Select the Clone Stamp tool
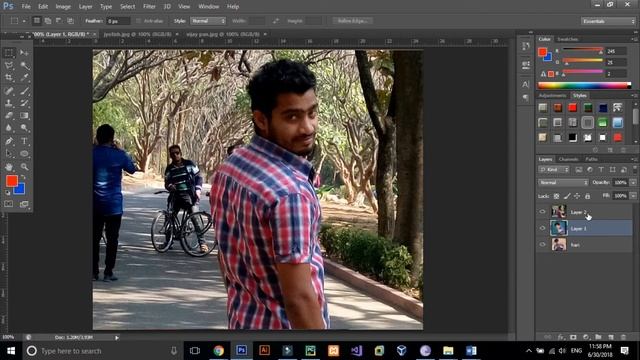Screen dimensions: 640x360 (9, 103)
